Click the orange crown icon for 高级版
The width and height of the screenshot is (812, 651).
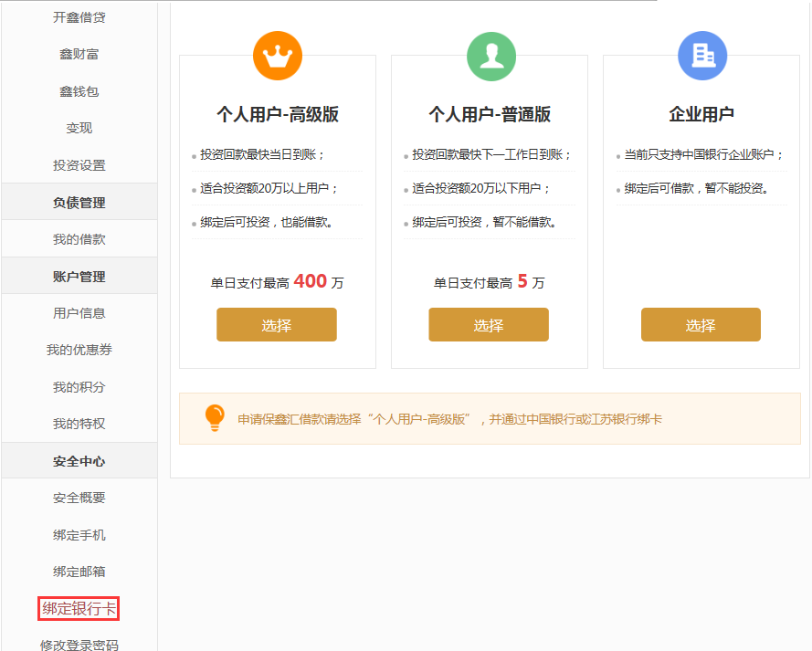click(x=278, y=56)
